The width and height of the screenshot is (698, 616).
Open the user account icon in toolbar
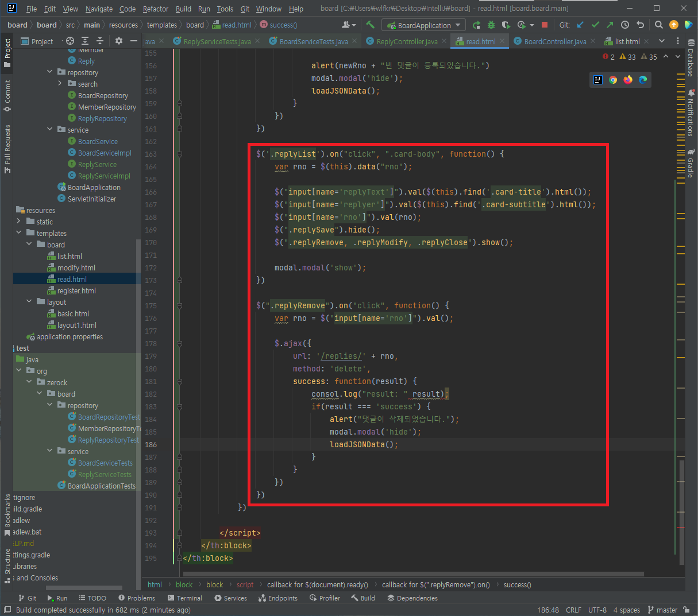pos(348,25)
